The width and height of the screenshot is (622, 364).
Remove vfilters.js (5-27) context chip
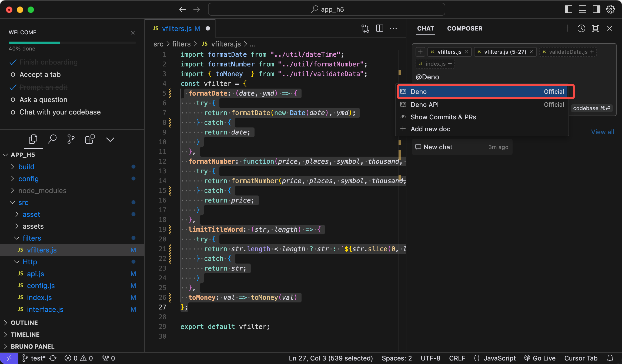(x=531, y=52)
